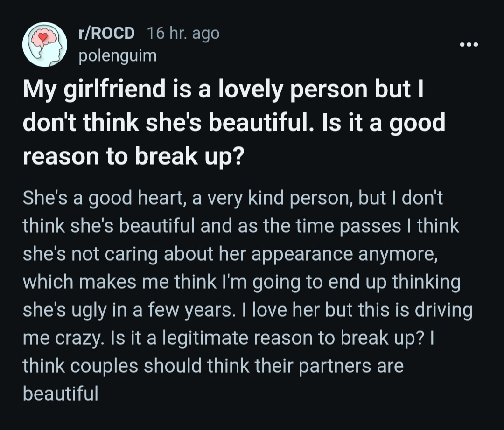This screenshot has width=504, height=430.
Task: Click the line "she's not caring about her appearance"
Action: pyautogui.click(x=230, y=254)
